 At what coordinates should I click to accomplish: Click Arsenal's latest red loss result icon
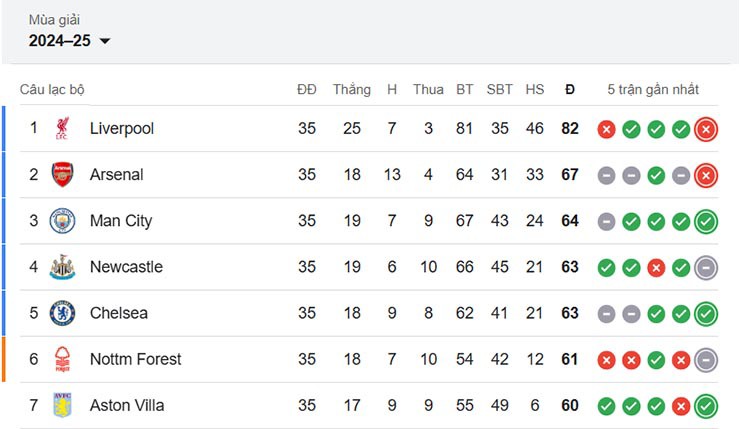click(x=706, y=175)
